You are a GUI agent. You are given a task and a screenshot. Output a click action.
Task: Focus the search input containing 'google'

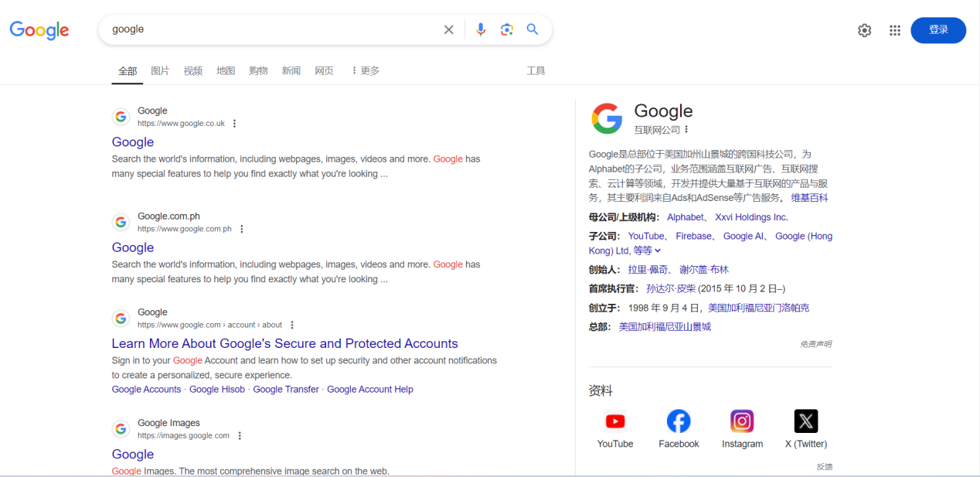click(x=271, y=29)
